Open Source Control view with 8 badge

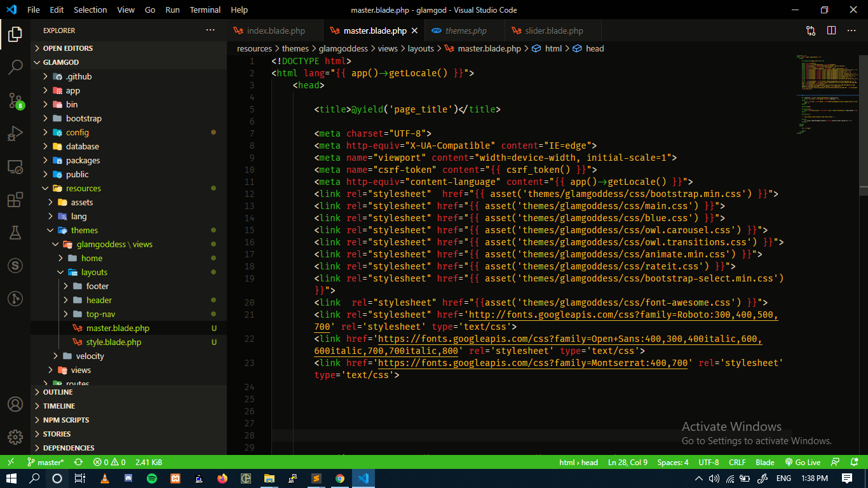[15, 100]
